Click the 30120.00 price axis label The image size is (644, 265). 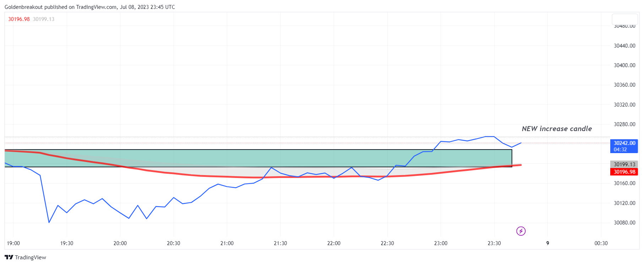(624, 203)
